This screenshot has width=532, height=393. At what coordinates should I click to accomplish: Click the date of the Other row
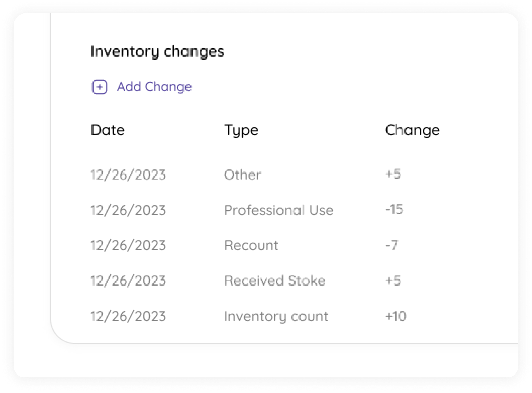(128, 175)
